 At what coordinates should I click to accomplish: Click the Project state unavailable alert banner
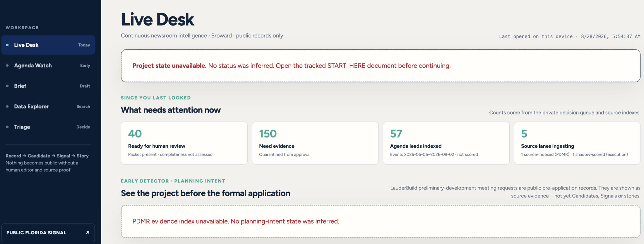(x=381, y=66)
